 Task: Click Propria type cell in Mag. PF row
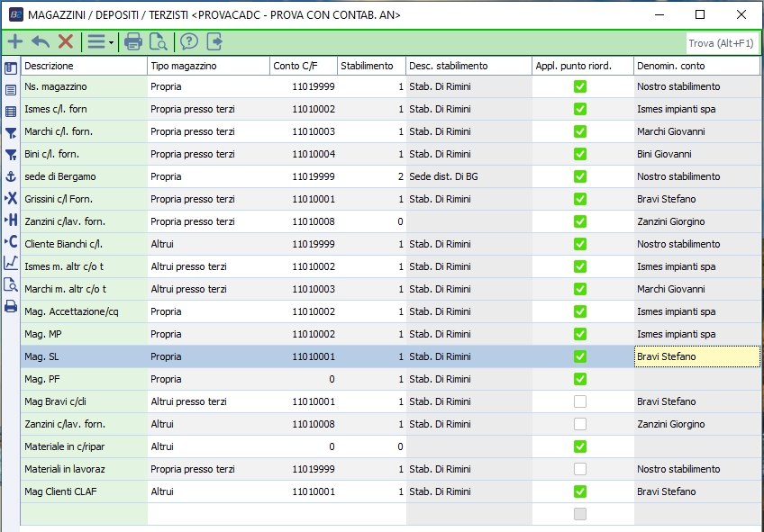pyautogui.click(x=208, y=379)
